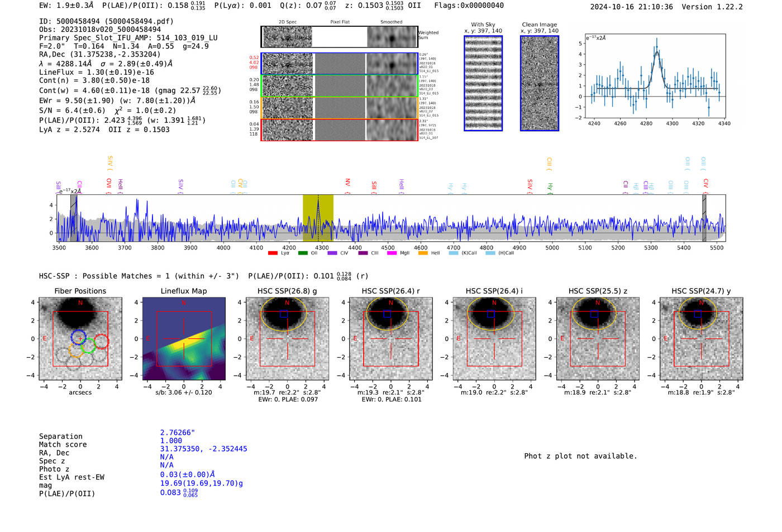This screenshot has width=782, height=532.
Task: Click the Phot z plot not available message
Action: click(580, 456)
